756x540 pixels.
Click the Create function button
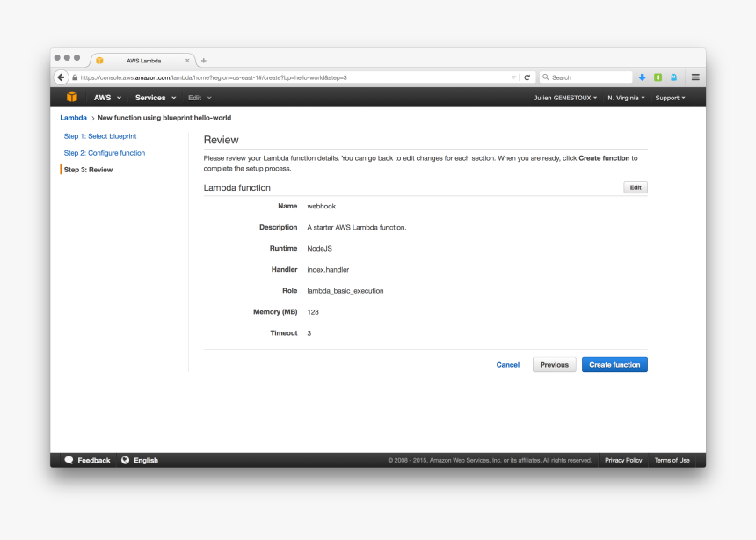click(614, 364)
